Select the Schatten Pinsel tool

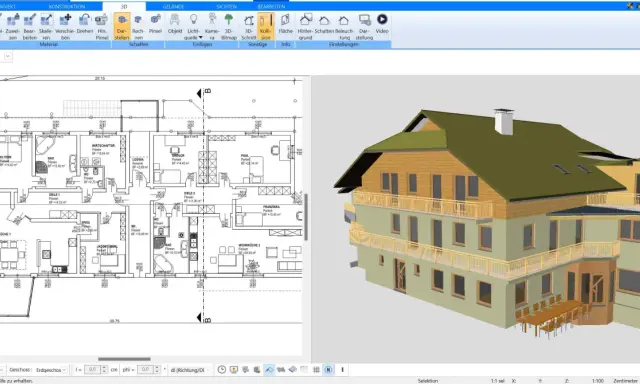click(x=155, y=24)
